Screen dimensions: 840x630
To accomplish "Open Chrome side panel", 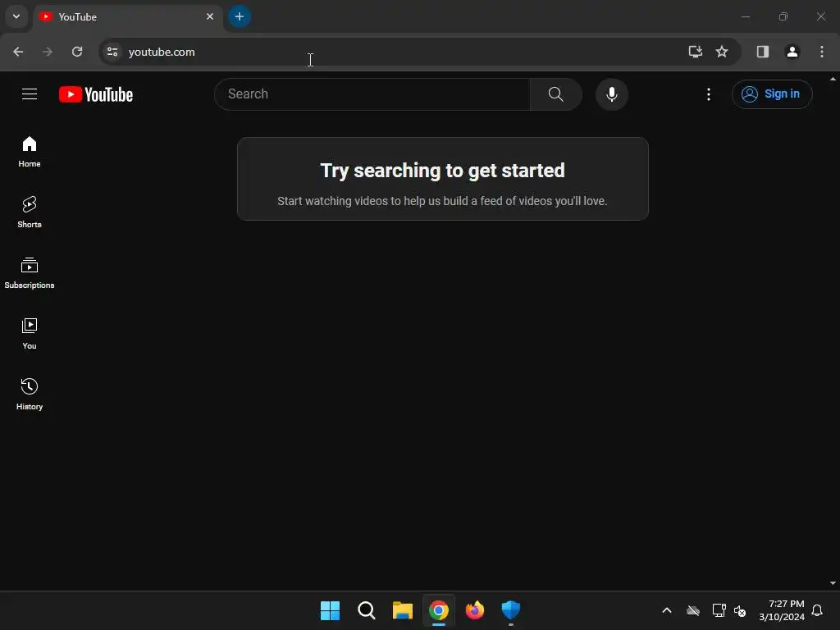I will click(762, 52).
